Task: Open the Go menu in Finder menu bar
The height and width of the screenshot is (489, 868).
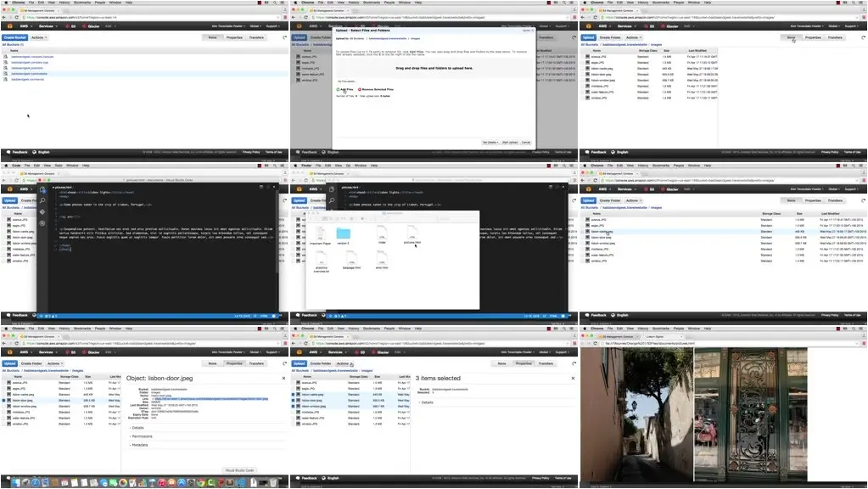Action: [x=348, y=165]
